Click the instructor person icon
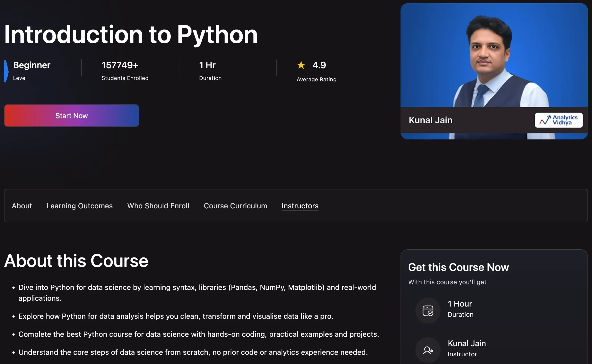Viewport: 592px width, 364px height. tap(428, 350)
